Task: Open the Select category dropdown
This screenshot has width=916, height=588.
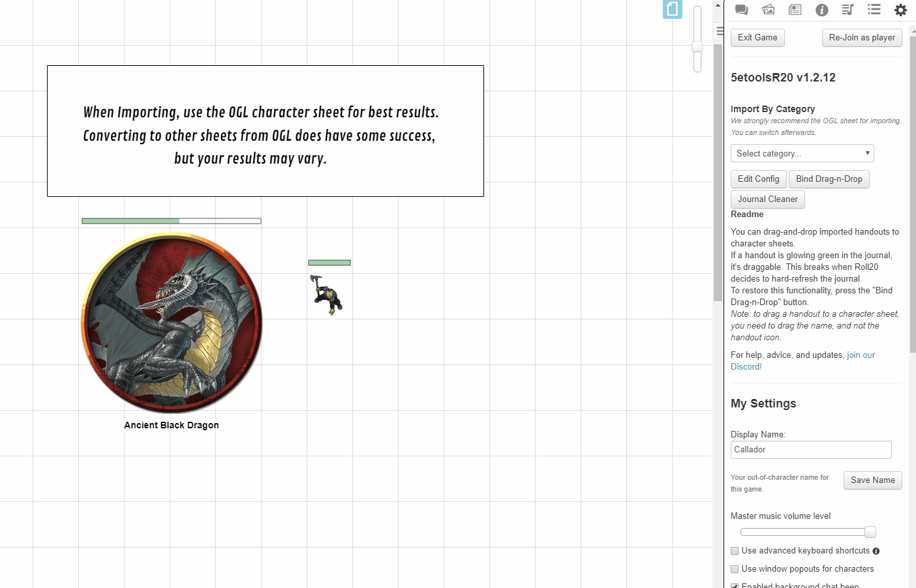Action: tap(802, 153)
